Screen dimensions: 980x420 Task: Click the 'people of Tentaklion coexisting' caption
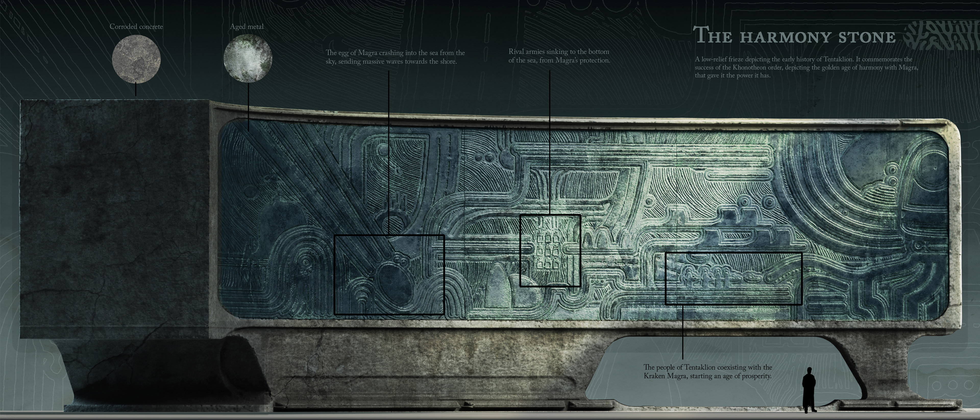pyautogui.click(x=708, y=372)
